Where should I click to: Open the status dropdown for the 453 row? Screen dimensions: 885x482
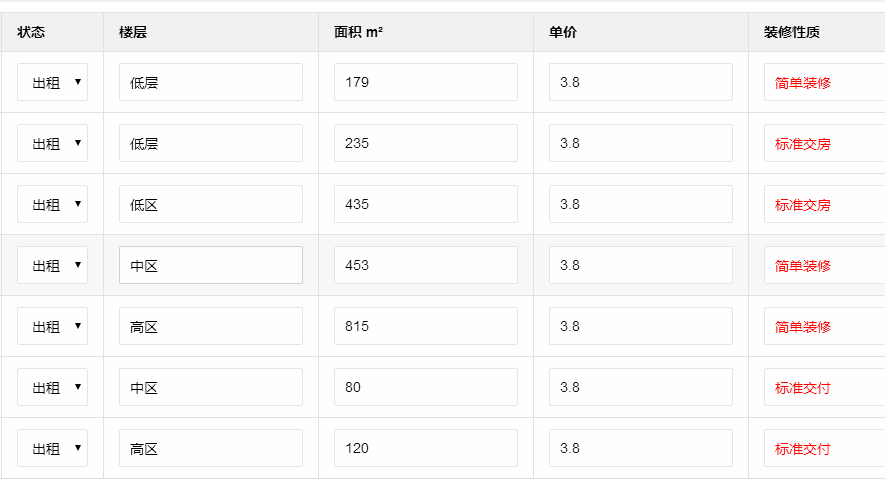click(52, 265)
